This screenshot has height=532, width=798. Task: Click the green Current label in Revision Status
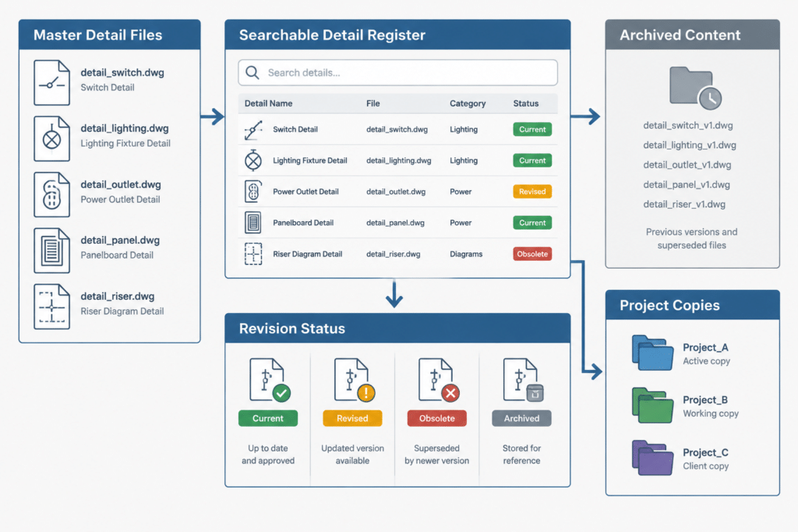(x=268, y=418)
